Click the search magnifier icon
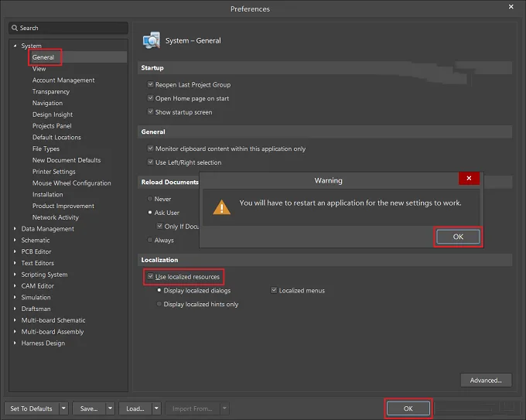Screen dimensions: 526x420 pos(15,28)
